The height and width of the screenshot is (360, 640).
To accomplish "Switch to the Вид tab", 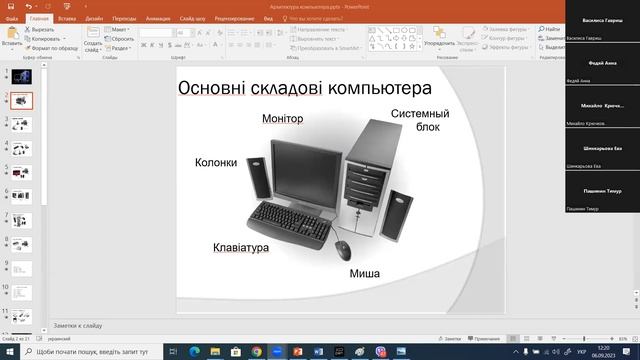I will (268, 19).
